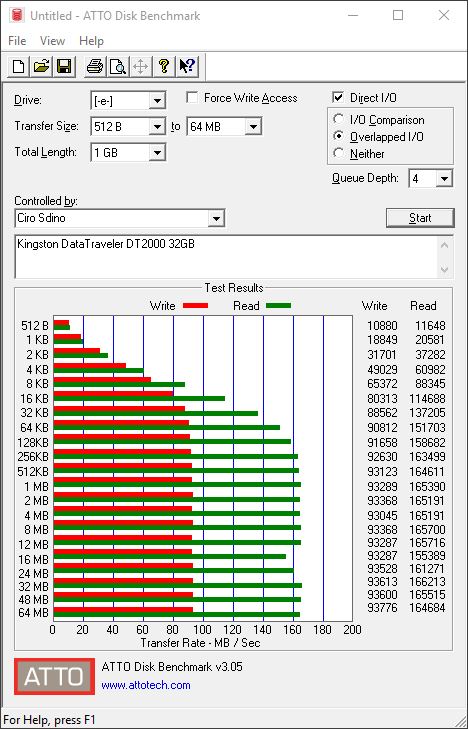Image resolution: width=468 pixels, height=729 pixels.
Task: Open a saved benchmark file icon
Action: click(x=41, y=66)
